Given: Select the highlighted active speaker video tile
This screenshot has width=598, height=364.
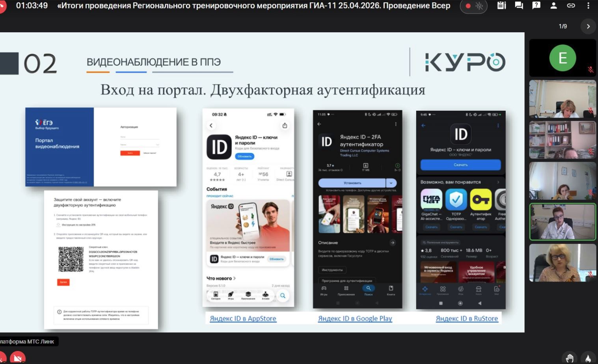Looking at the screenshot, I should coord(563,222).
